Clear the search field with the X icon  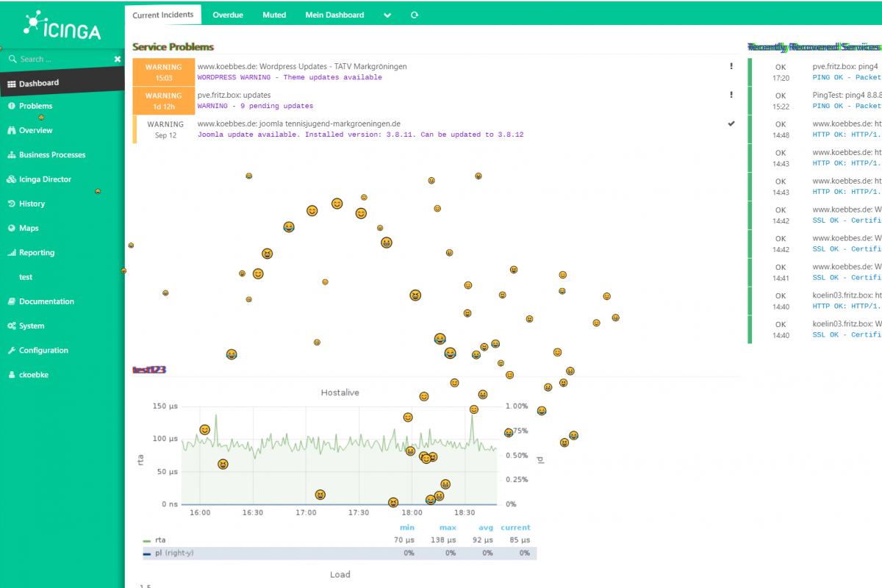tap(118, 59)
